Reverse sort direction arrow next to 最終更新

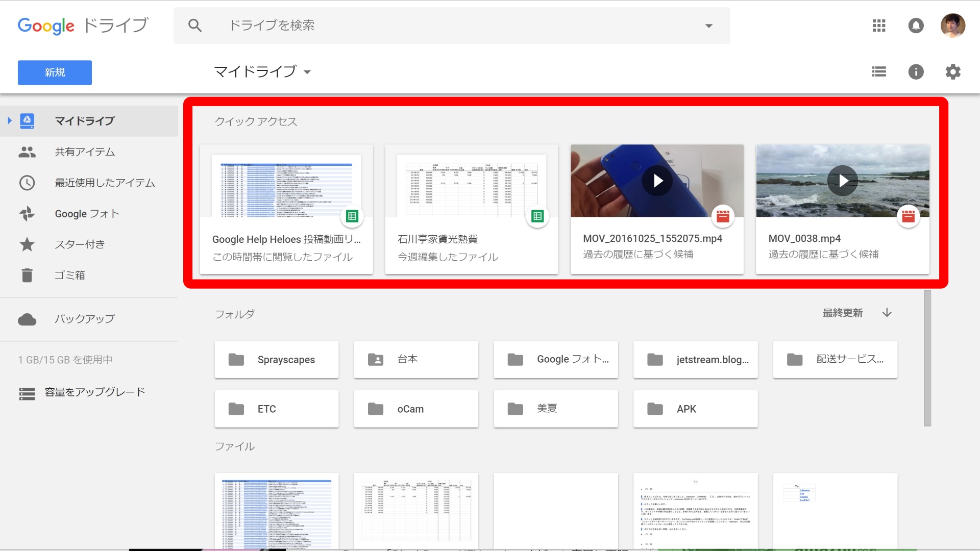[887, 313]
